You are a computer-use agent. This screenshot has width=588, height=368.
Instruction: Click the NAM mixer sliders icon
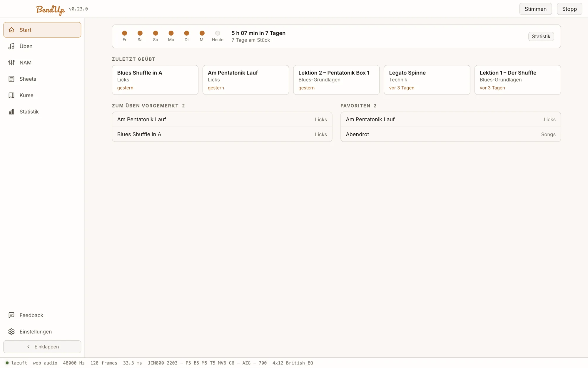[11, 62]
